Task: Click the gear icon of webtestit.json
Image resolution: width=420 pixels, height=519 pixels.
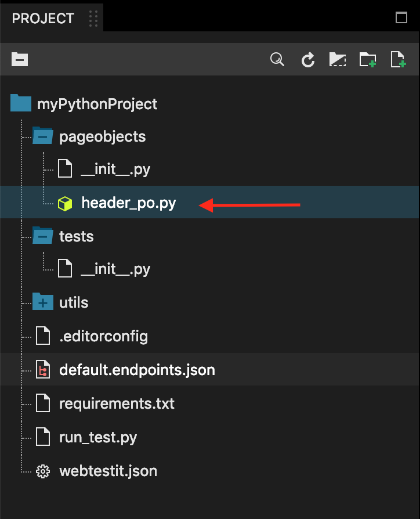Action: coord(43,471)
